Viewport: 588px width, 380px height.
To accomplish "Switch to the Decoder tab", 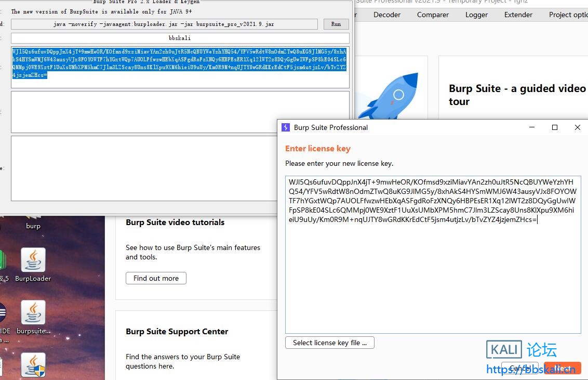I will pos(387,15).
